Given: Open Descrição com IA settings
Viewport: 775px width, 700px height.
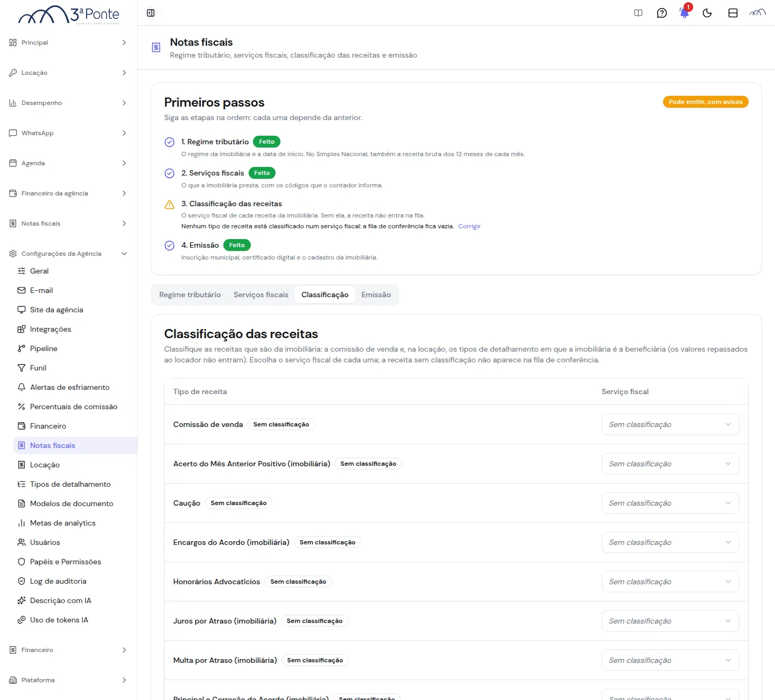Looking at the screenshot, I should click(x=75, y=600).
